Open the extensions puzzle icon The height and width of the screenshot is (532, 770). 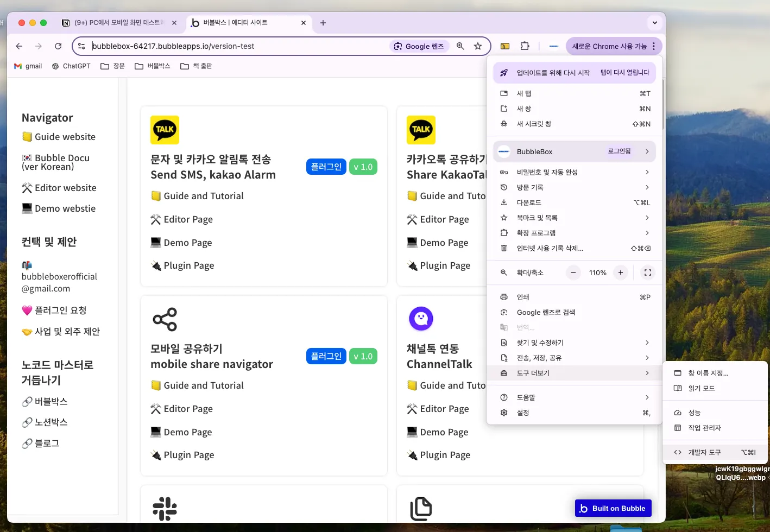click(525, 46)
